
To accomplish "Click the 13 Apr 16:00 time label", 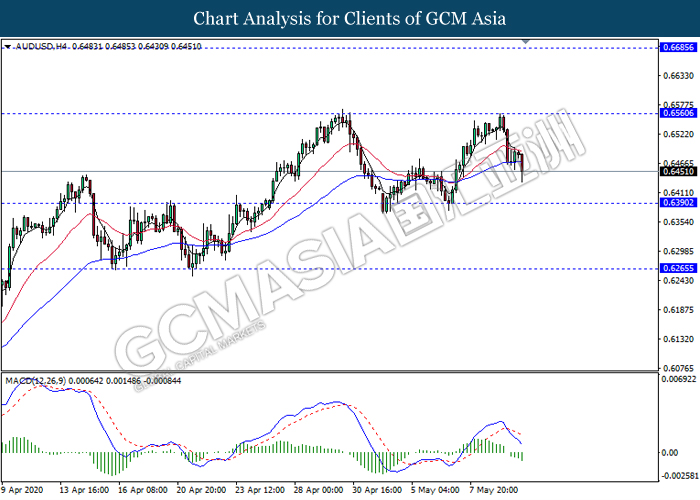I will (x=85, y=491).
